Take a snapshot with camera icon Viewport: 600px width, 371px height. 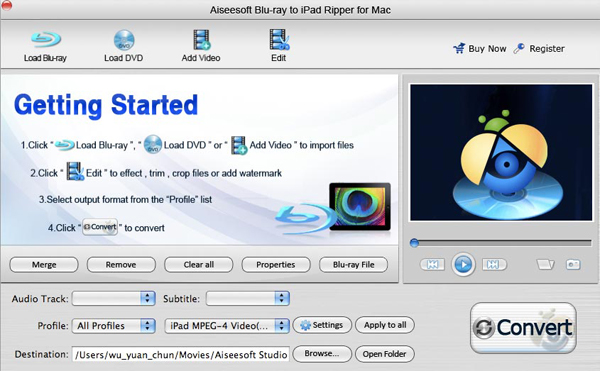pos(573,264)
